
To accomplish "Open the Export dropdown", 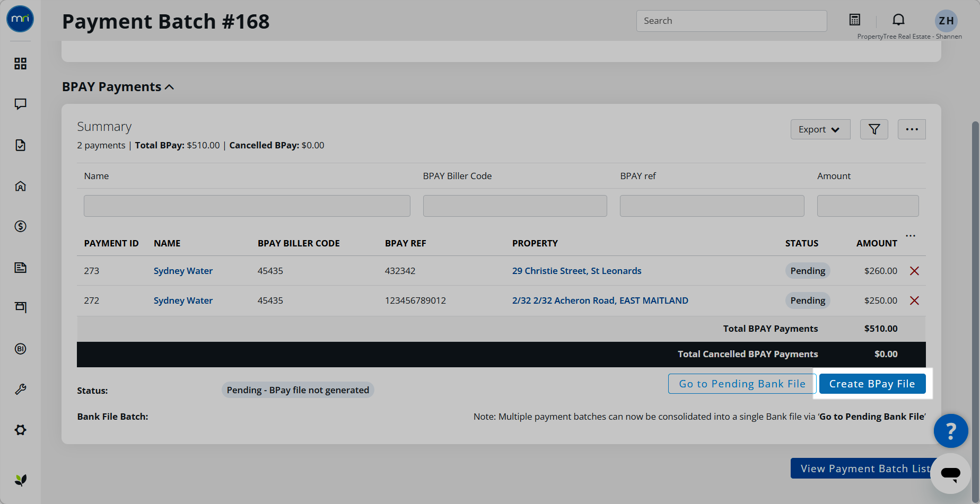I will pyautogui.click(x=820, y=129).
